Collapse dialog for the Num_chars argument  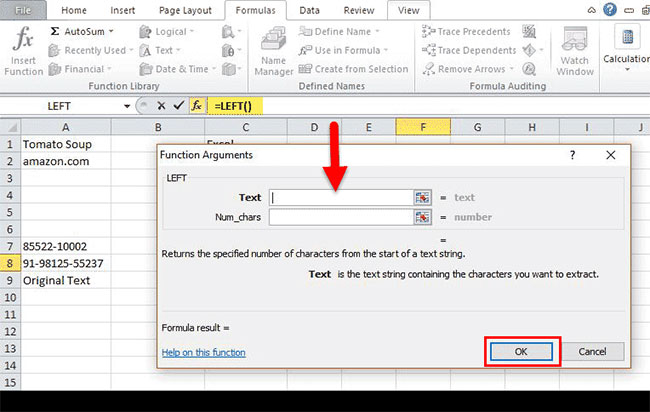point(422,217)
